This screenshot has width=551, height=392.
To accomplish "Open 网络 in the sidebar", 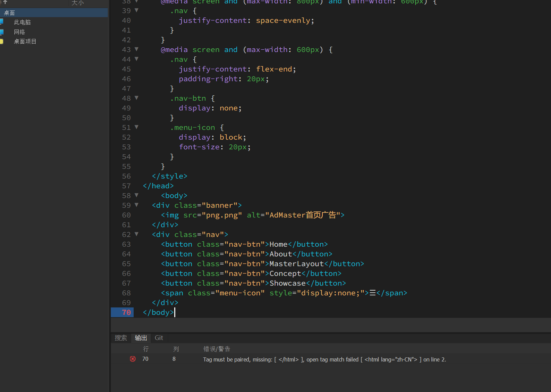I will [19, 32].
